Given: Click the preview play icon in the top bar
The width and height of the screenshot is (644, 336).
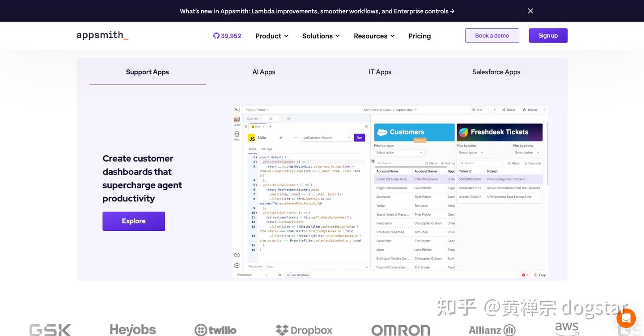Looking at the screenshot, I should [x=495, y=110].
